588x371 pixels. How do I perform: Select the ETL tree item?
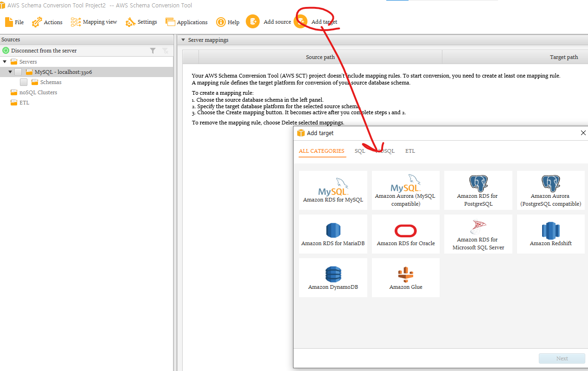pyautogui.click(x=24, y=103)
